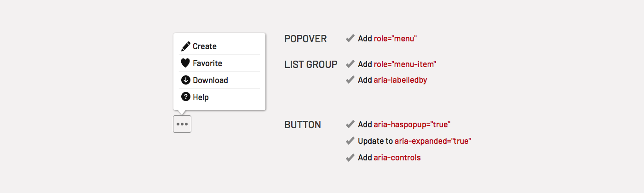Image resolution: width=644 pixels, height=193 pixels.
Task: Click the checkmark beside Add aria-labelledby
Action: [x=350, y=79]
